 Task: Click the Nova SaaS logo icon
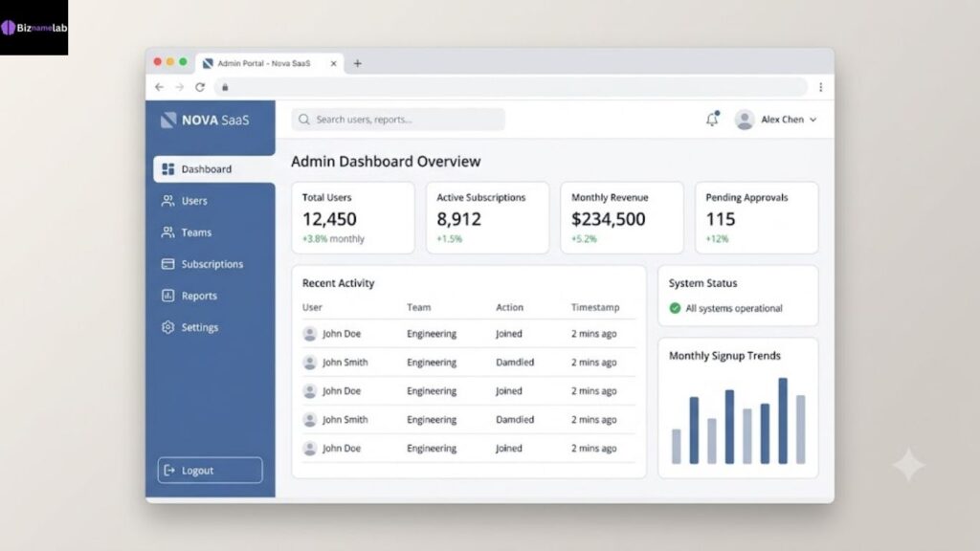coord(168,120)
